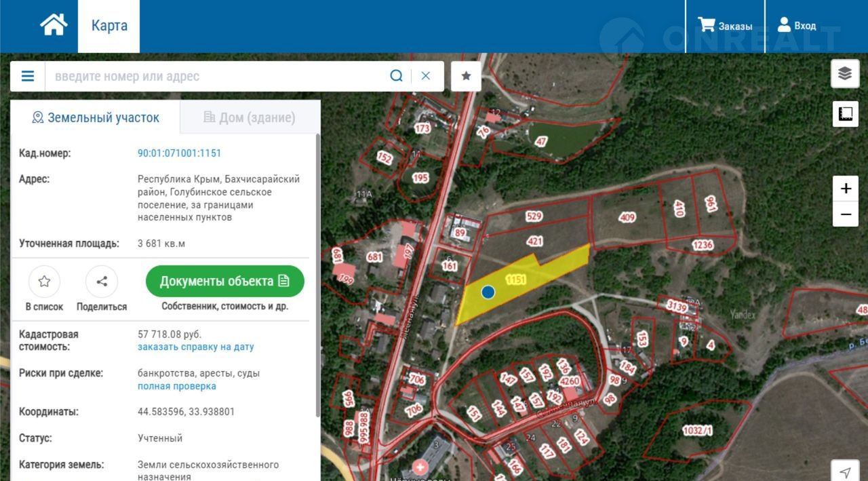
Task: Add parcel to list with star
Action: [44, 282]
